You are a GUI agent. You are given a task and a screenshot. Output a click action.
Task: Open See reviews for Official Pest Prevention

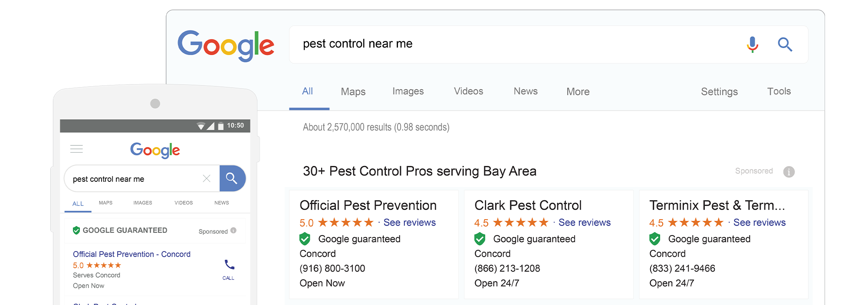click(x=410, y=223)
